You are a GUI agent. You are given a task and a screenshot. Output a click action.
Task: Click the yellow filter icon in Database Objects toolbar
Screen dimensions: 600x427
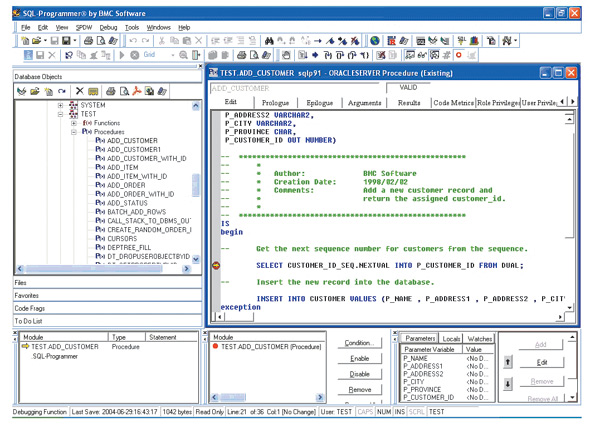click(93, 91)
